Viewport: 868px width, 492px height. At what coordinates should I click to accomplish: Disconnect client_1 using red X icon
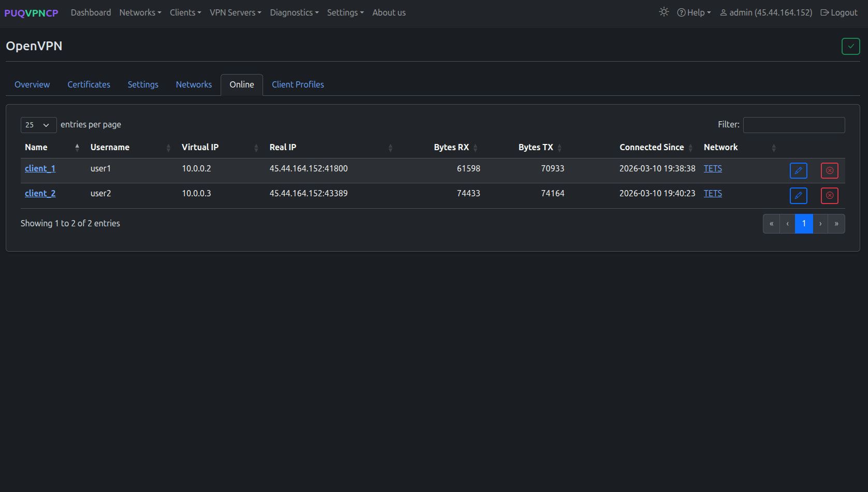point(829,170)
